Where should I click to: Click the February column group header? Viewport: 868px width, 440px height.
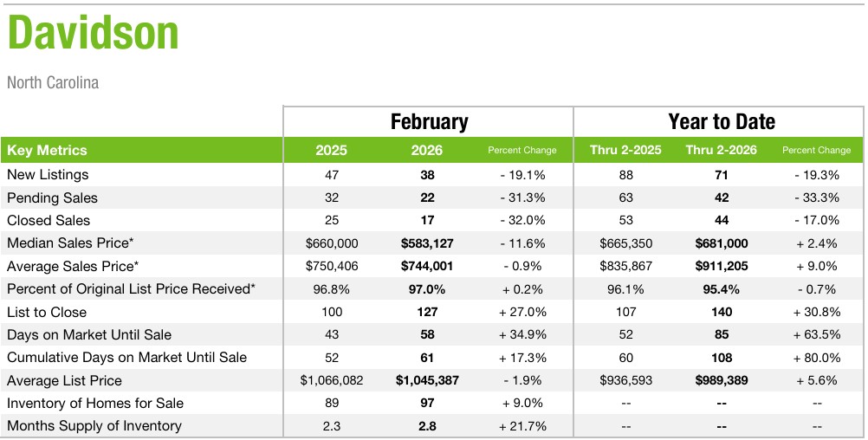[x=429, y=122]
